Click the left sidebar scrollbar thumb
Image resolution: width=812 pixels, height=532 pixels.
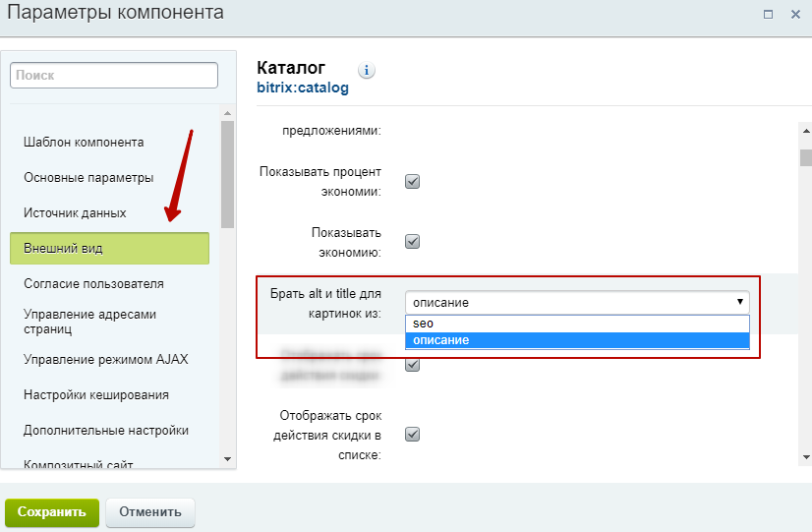click(228, 175)
